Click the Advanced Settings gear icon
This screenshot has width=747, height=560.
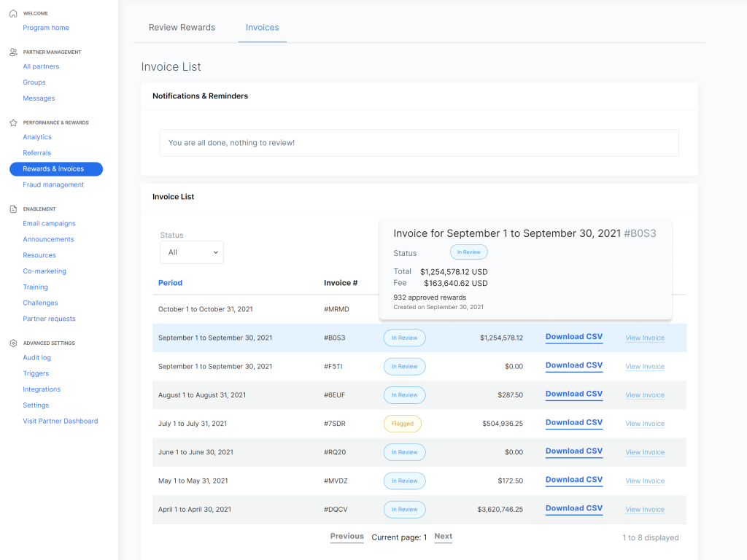tap(13, 343)
